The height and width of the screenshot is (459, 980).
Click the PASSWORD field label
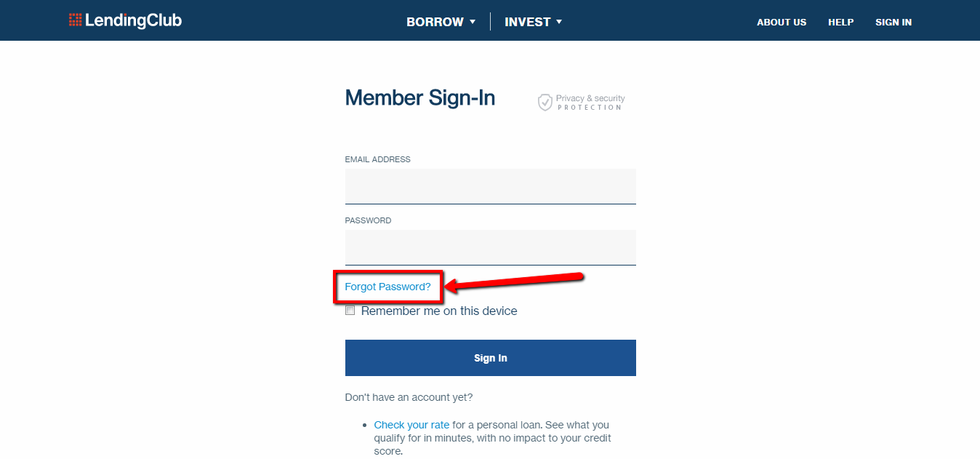(x=368, y=220)
